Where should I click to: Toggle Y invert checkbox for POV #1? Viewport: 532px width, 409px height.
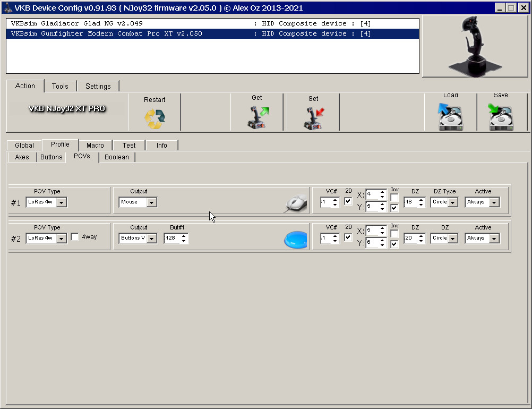[x=394, y=208]
